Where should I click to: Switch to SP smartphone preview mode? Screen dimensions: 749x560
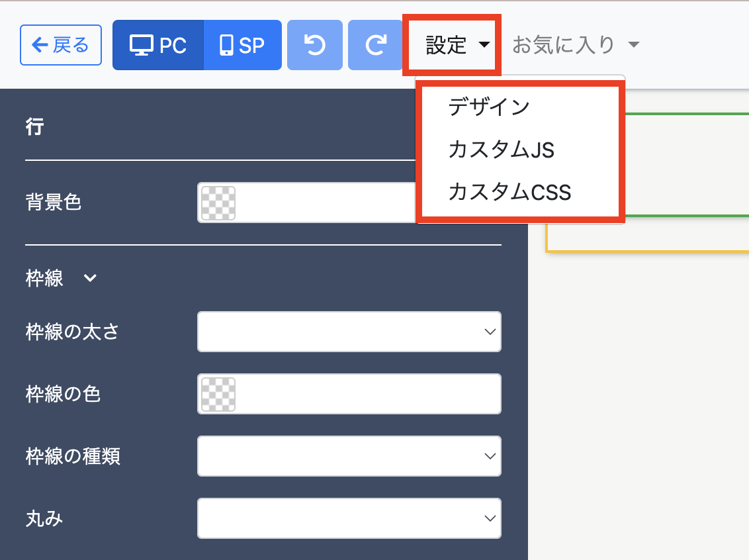click(243, 45)
